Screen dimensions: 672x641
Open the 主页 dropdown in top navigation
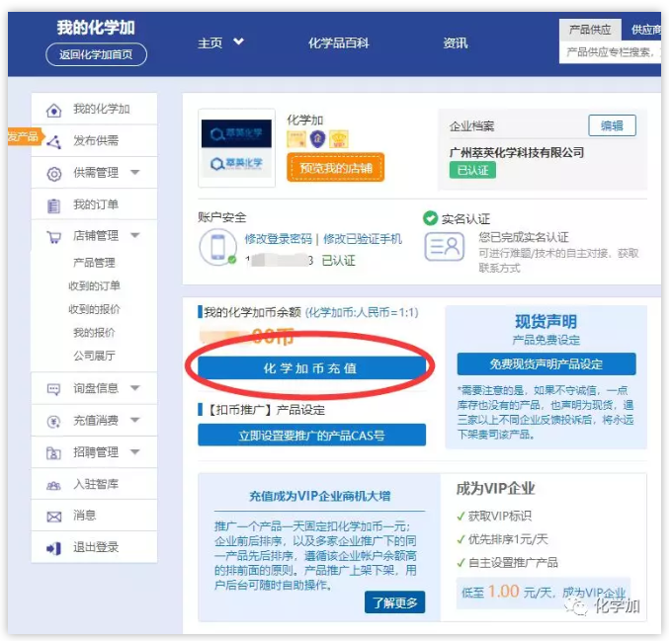220,42
